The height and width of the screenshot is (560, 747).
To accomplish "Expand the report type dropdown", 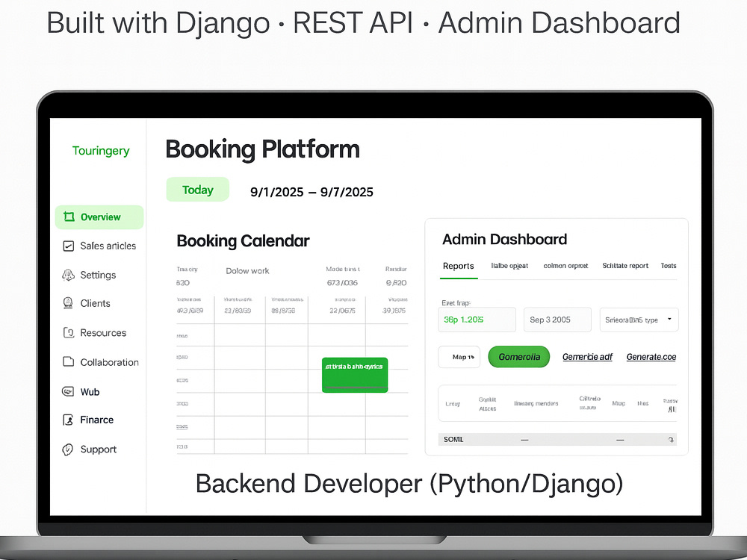I will click(x=639, y=320).
